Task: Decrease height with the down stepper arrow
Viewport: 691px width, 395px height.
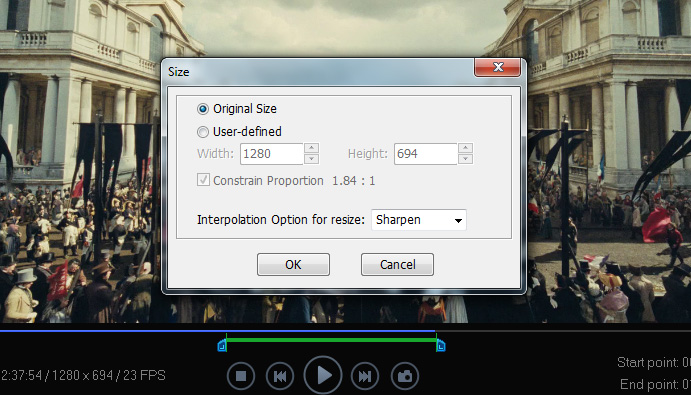Action: [x=465, y=159]
